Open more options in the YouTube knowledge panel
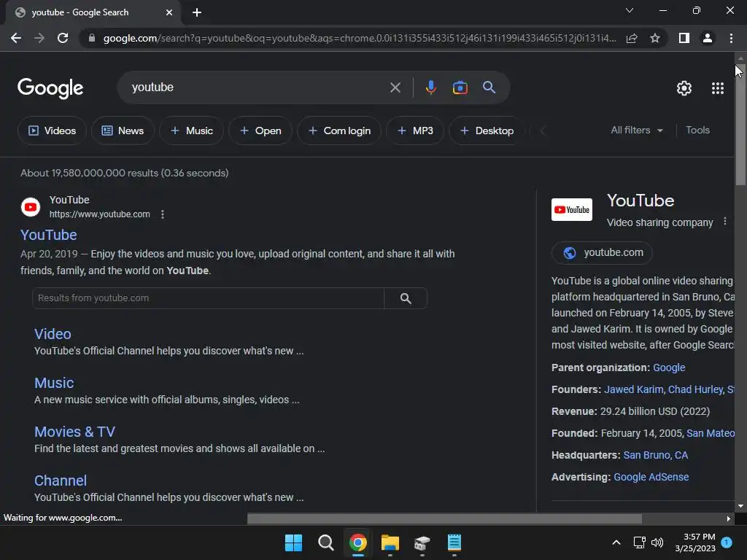 (x=724, y=222)
